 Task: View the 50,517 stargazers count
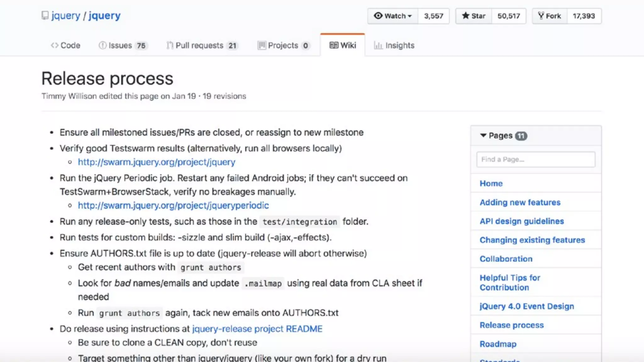[x=508, y=16]
